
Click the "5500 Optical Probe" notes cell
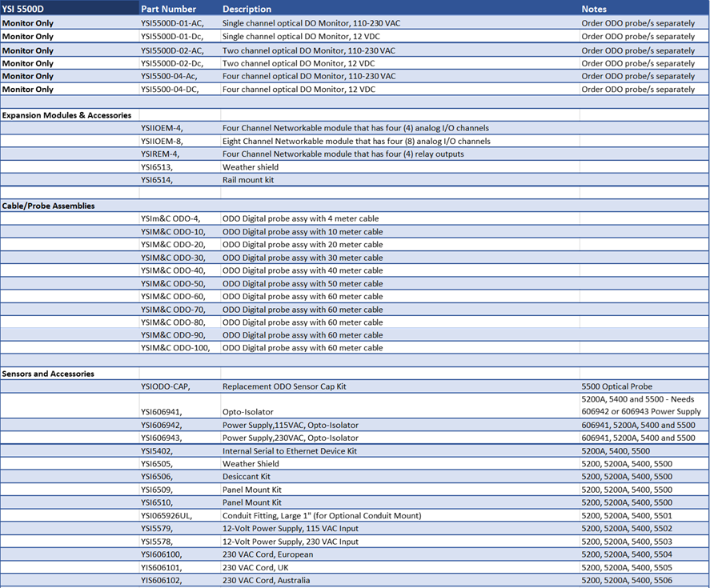coord(616,386)
